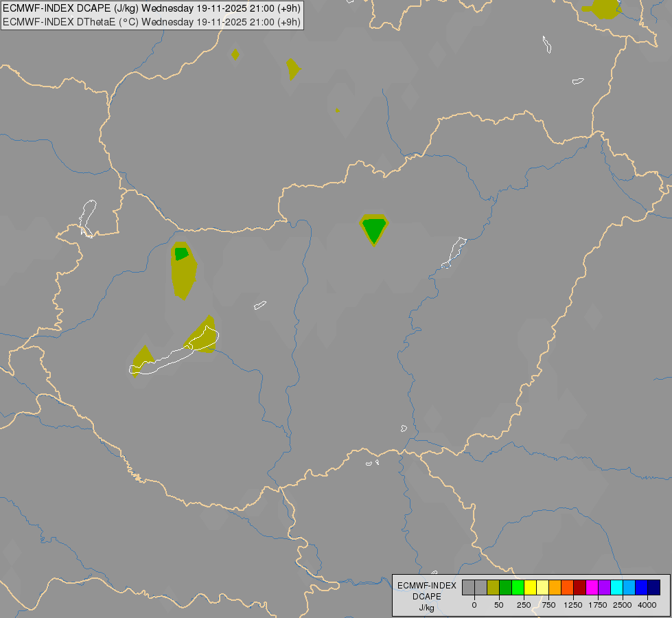The width and height of the screenshot is (672, 618).
Task: Select the bright green legend swatch
Action: [518, 587]
